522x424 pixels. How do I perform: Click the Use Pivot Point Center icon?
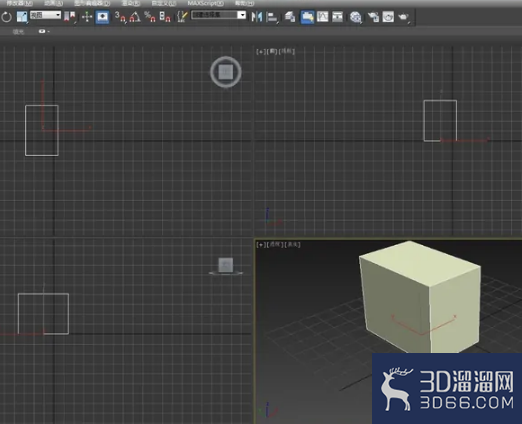coord(70,17)
